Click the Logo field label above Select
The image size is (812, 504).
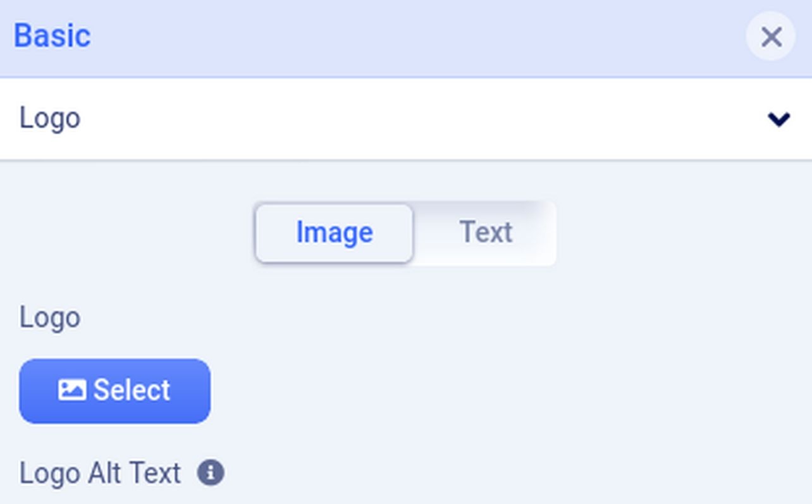pyautogui.click(x=50, y=317)
